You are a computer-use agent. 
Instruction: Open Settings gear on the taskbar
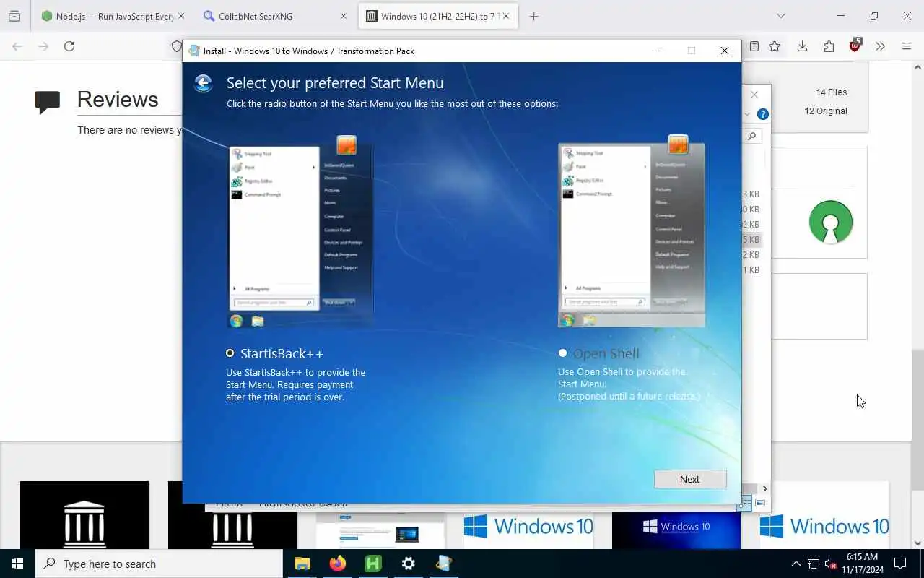(408, 564)
